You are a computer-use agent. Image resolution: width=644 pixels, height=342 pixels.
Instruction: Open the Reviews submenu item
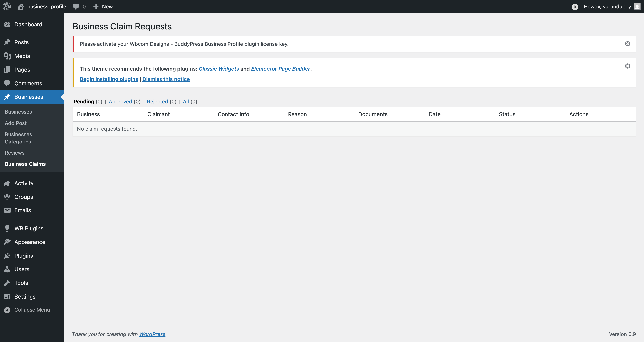(x=15, y=153)
